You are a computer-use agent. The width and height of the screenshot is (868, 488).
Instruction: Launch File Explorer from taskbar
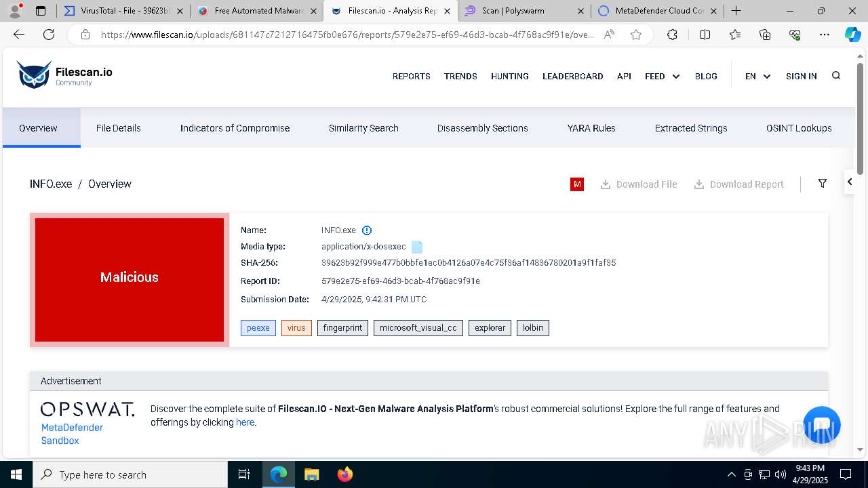pos(311,474)
